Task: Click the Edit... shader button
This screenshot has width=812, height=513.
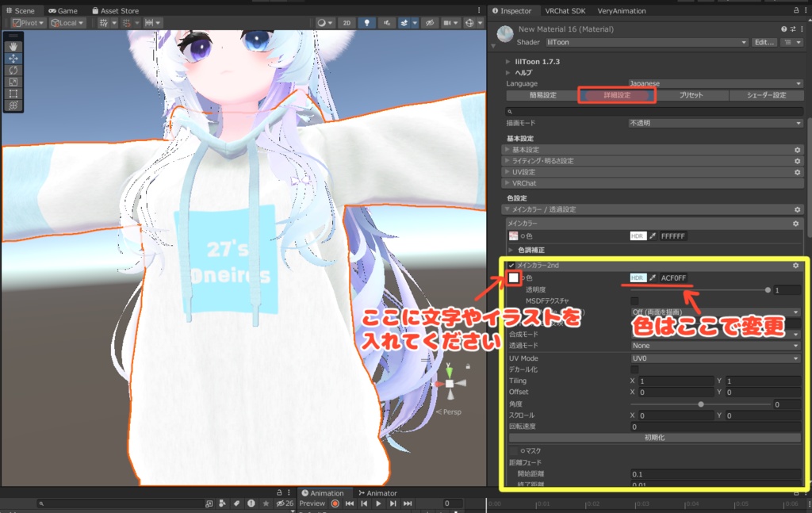Action: click(x=764, y=43)
